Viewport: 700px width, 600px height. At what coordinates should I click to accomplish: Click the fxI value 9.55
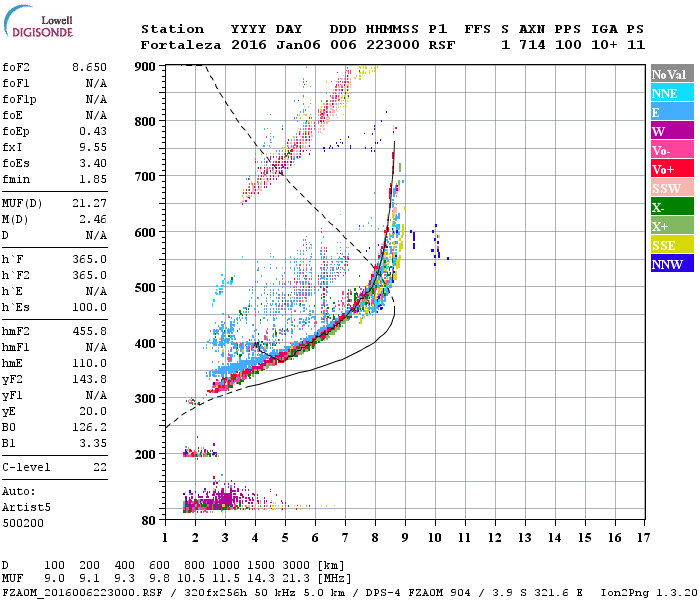pyautogui.click(x=93, y=147)
